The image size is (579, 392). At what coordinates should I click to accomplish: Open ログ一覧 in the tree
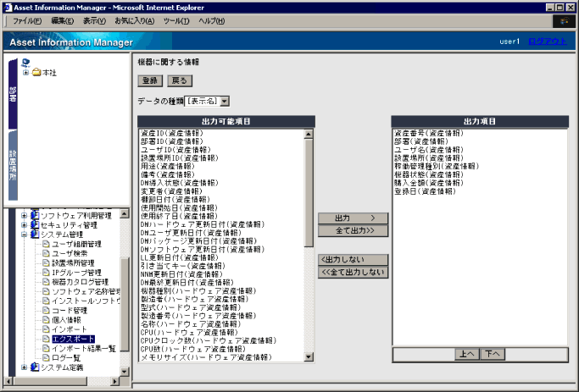tap(66, 358)
